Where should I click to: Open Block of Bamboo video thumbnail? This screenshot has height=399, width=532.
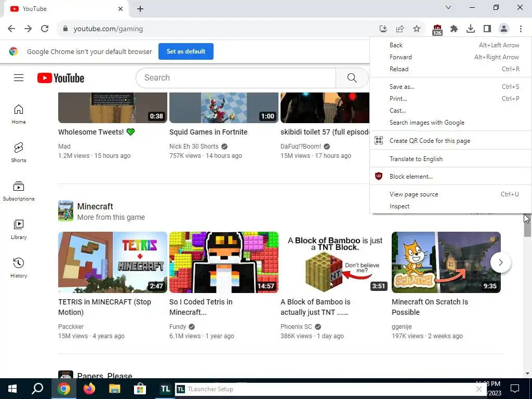[x=335, y=262]
